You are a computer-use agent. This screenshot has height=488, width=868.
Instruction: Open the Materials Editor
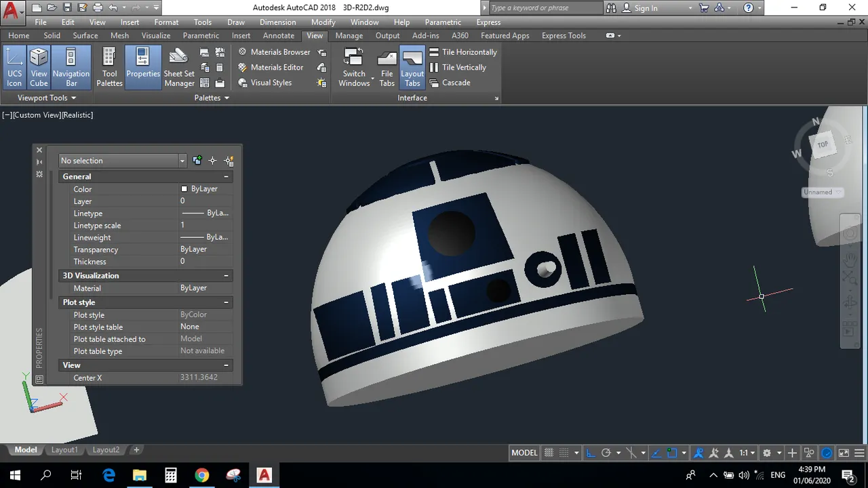271,67
